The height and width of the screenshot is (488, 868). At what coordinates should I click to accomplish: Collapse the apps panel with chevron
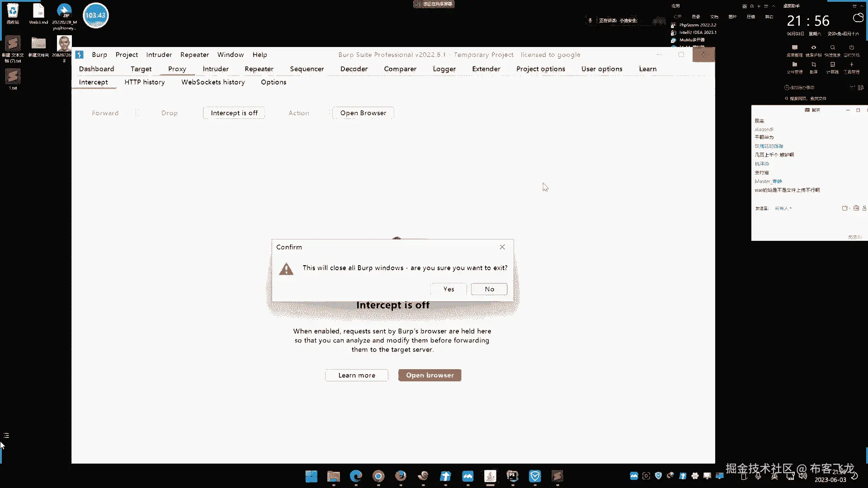pos(774,6)
